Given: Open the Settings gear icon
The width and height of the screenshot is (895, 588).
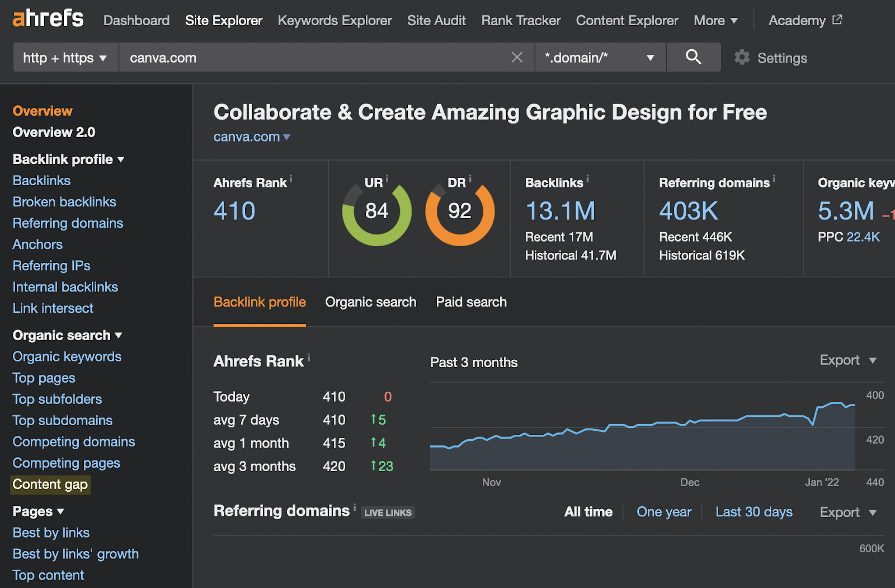Looking at the screenshot, I should pyautogui.click(x=742, y=57).
